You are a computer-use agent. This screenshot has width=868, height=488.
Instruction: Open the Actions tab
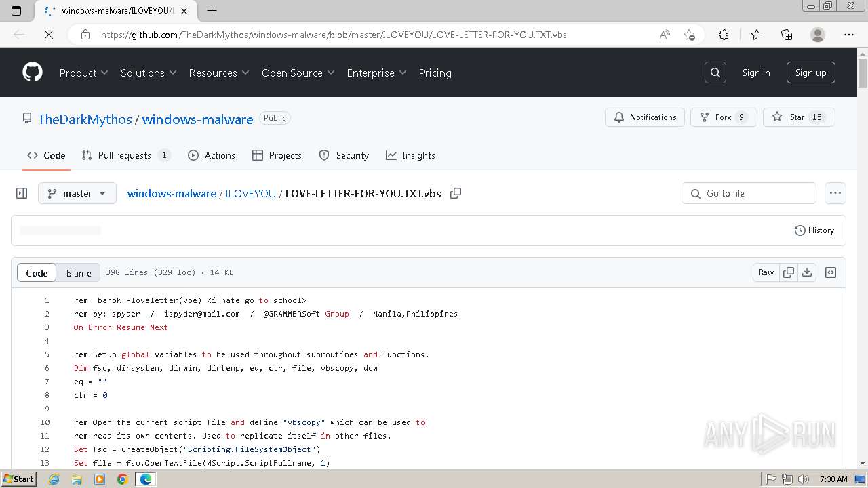coord(212,155)
